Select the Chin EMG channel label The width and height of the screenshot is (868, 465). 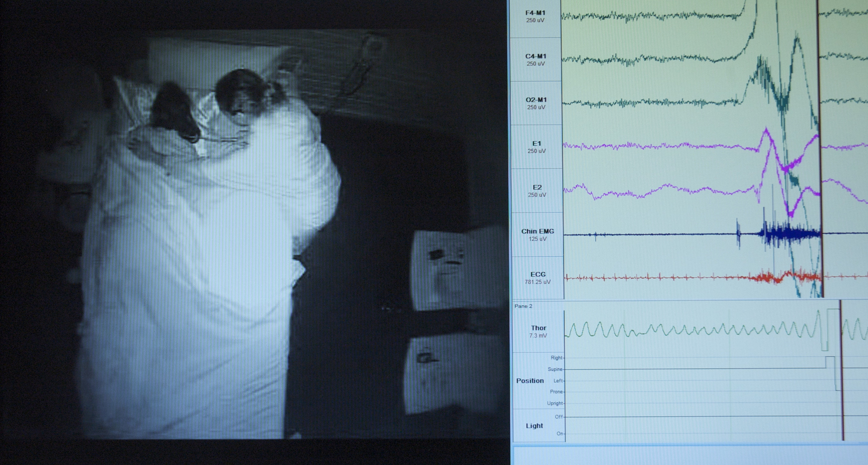(537, 231)
